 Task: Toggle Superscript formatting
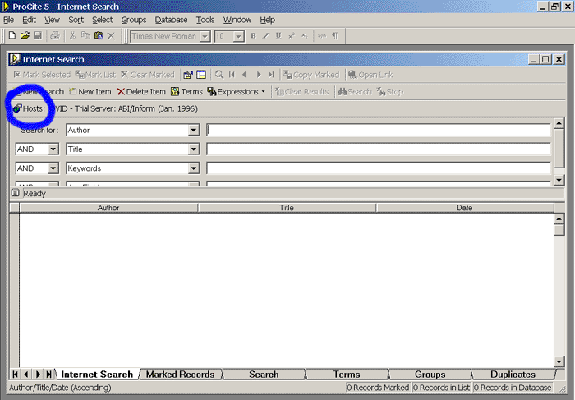(292, 36)
